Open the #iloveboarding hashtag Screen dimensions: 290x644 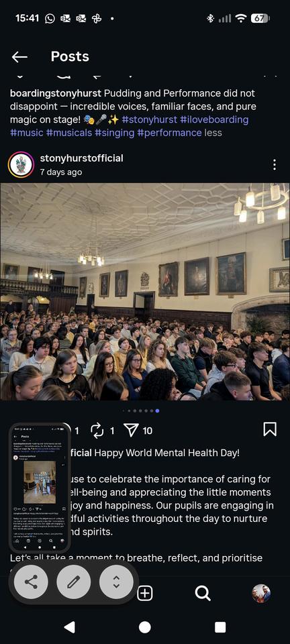(214, 119)
